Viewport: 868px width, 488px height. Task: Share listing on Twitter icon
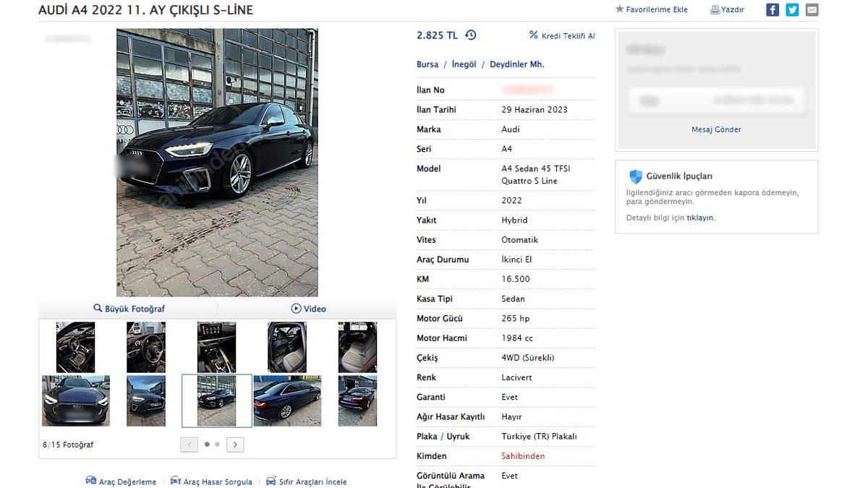[x=792, y=9]
